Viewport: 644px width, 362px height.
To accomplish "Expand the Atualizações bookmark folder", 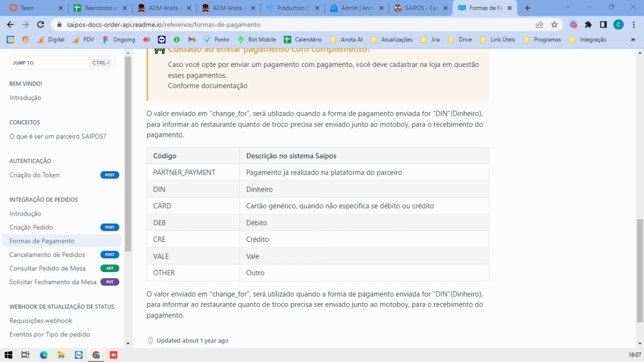I will click(391, 39).
